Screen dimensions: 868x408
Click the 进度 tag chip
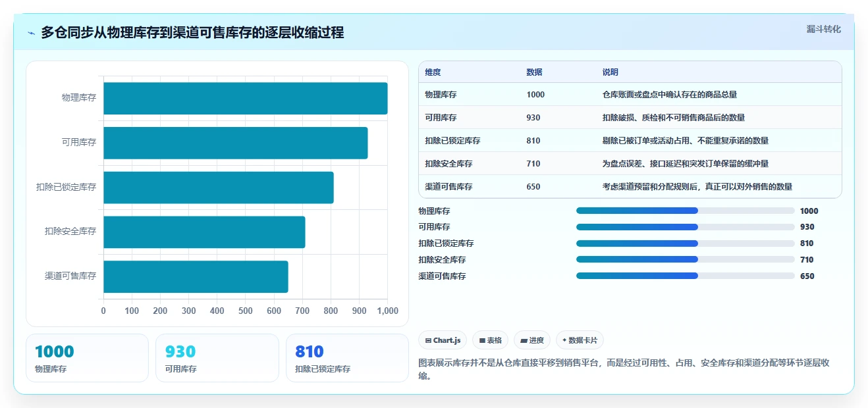pos(532,340)
